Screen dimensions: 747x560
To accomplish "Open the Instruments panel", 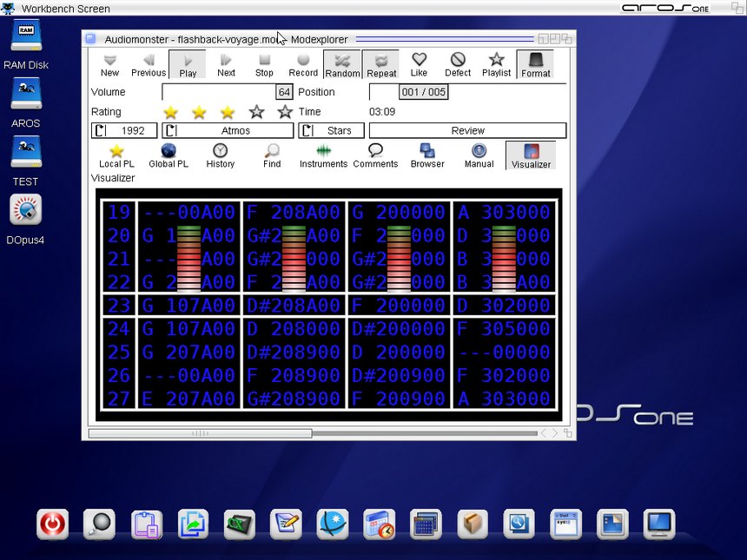I will click(x=323, y=155).
